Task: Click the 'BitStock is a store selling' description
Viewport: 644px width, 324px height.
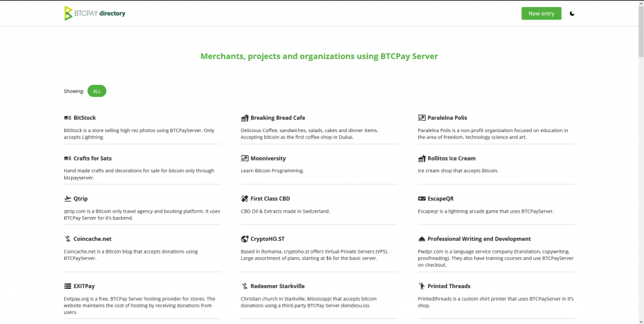Action: (x=139, y=134)
